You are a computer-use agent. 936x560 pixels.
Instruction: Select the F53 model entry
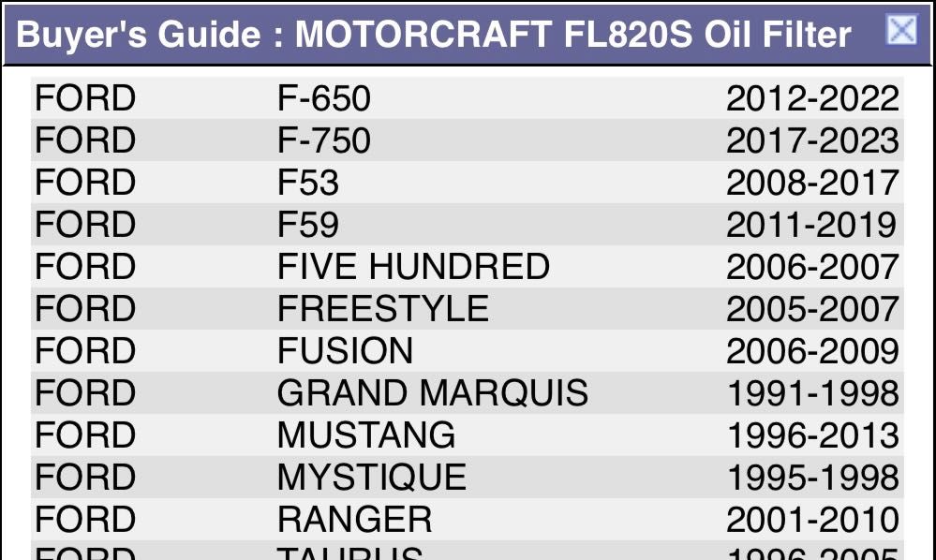(308, 183)
